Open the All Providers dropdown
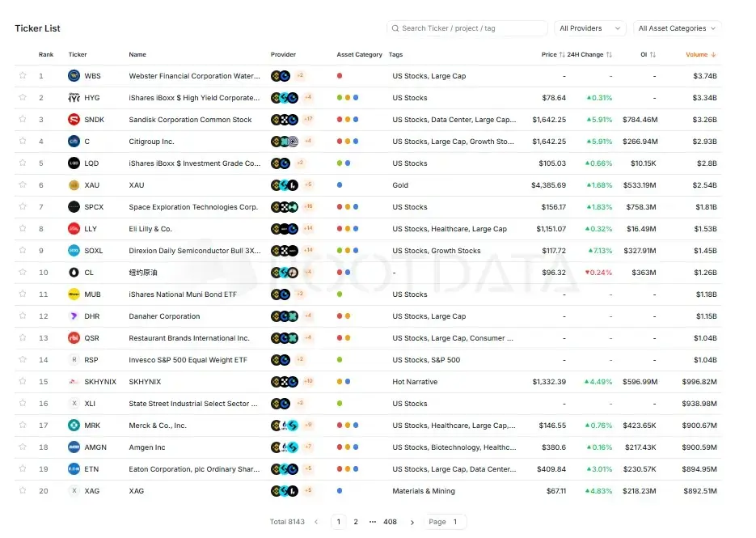Viewport: 756px width, 538px height. (589, 28)
